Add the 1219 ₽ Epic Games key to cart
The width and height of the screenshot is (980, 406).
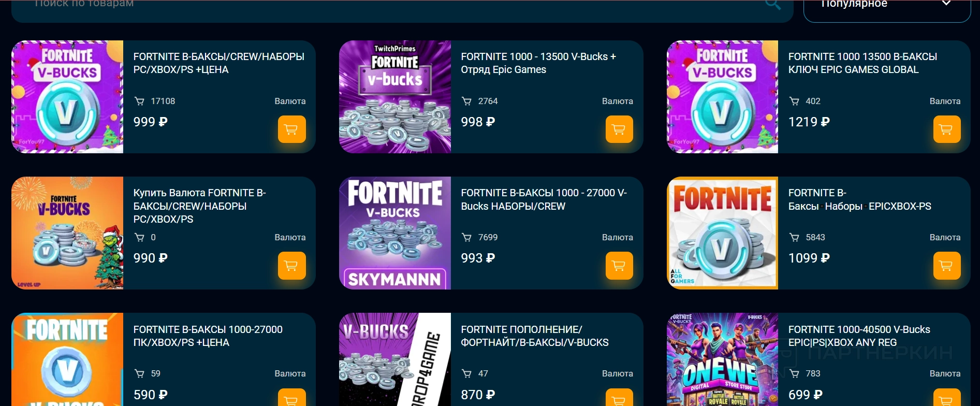[x=947, y=129]
